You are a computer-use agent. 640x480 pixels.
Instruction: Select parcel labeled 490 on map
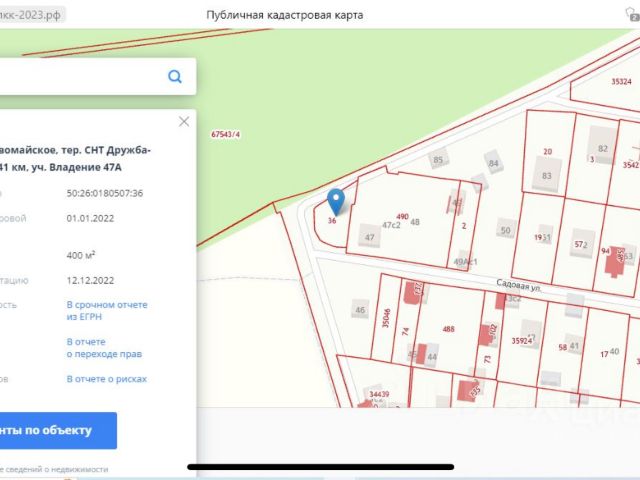coord(402,216)
